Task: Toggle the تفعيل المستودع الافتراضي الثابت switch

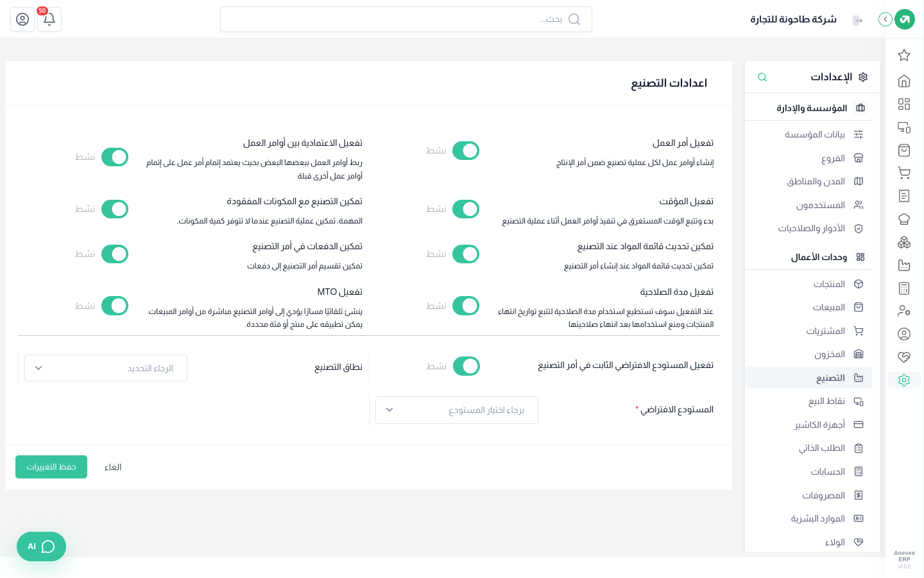Action: click(466, 366)
